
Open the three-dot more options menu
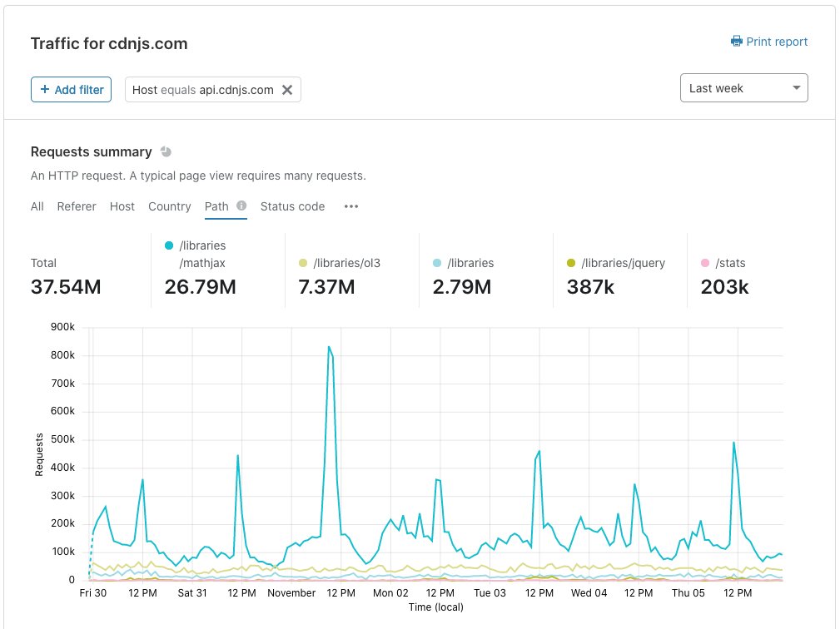pos(350,206)
